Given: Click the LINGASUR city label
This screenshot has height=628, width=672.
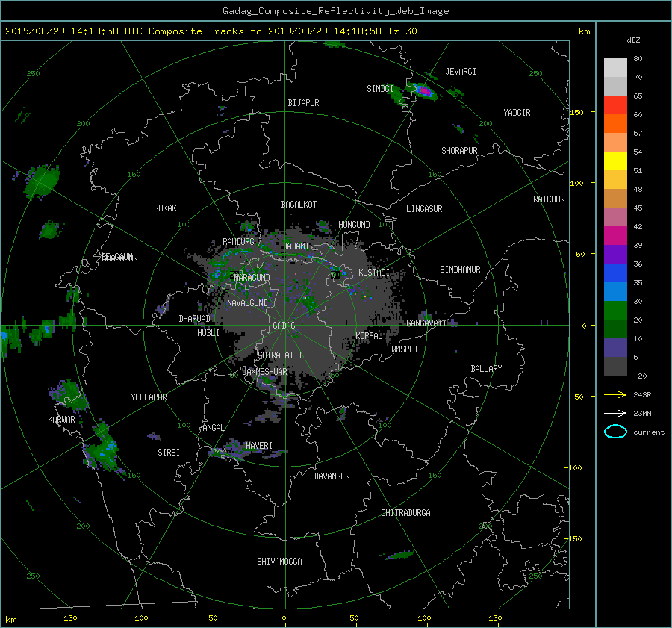Looking at the screenshot, I should [424, 209].
